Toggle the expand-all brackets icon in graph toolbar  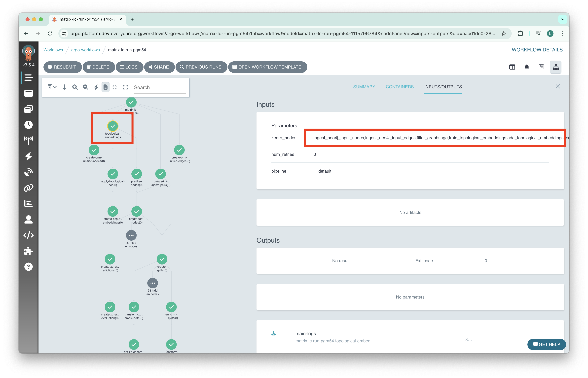pos(125,87)
